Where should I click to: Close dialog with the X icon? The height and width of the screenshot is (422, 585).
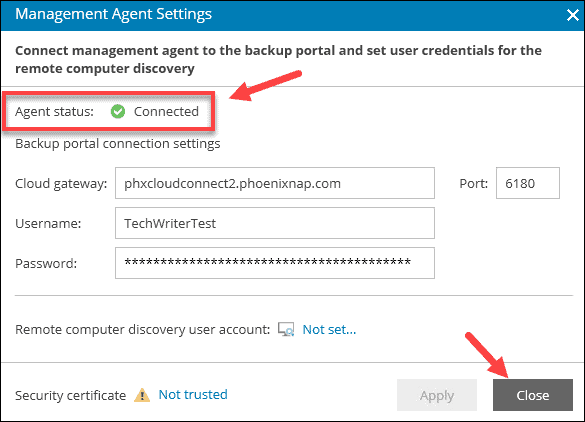[573, 15]
